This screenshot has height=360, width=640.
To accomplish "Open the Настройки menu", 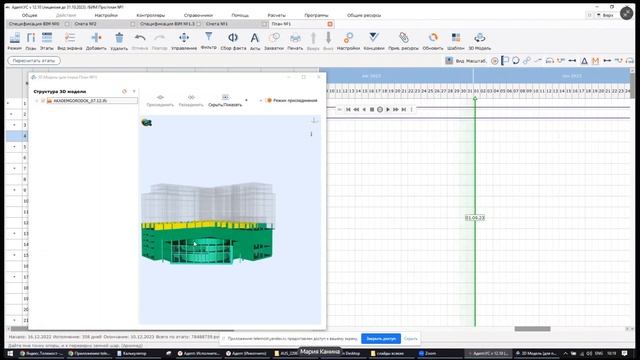I will click(x=106, y=15).
